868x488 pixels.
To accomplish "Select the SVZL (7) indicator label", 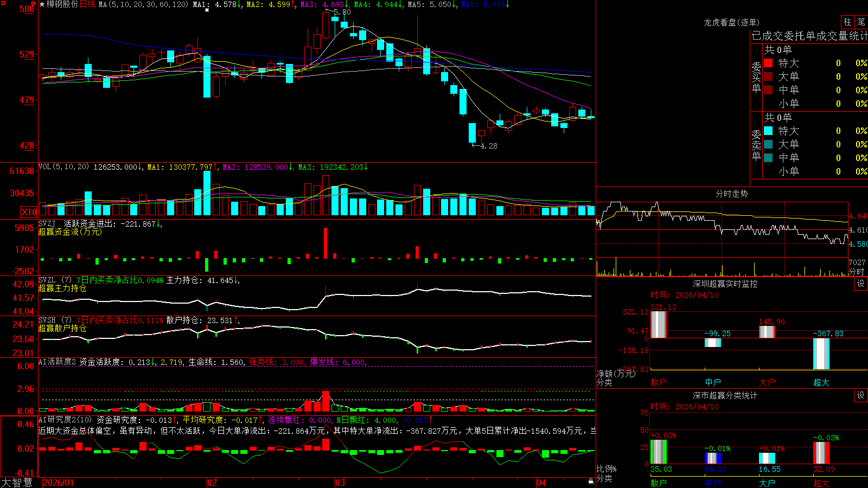I will (x=55, y=280).
